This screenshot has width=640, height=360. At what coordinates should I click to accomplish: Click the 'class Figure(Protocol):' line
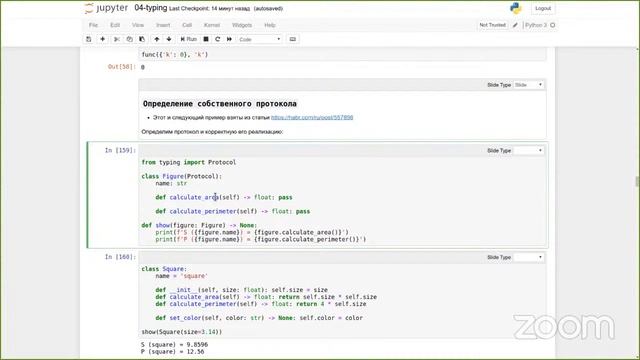tap(182, 176)
